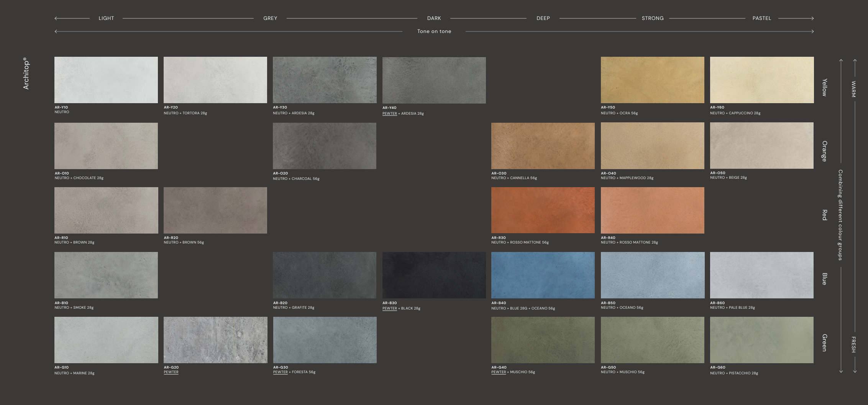Pick the AR-B30 Black swatch
Screen dimensions: 868x405
(434, 275)
